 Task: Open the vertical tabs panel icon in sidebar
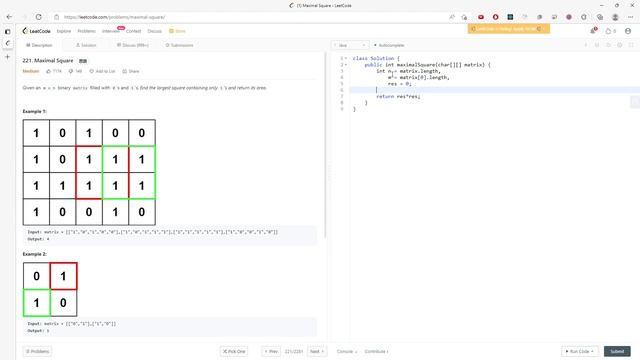7,31
